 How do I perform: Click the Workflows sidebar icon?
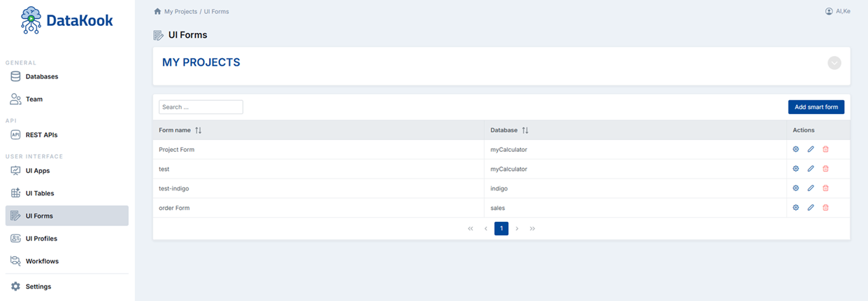pos(15,261)
